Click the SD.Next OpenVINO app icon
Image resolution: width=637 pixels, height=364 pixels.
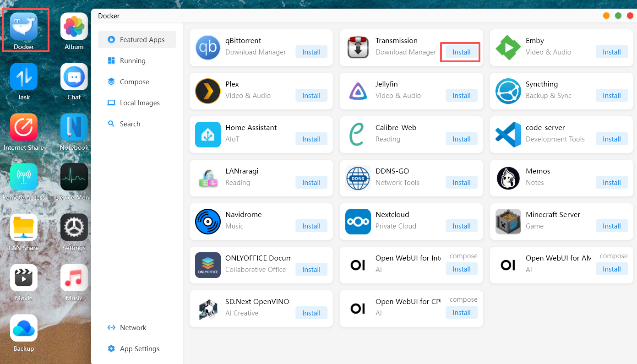208,309
